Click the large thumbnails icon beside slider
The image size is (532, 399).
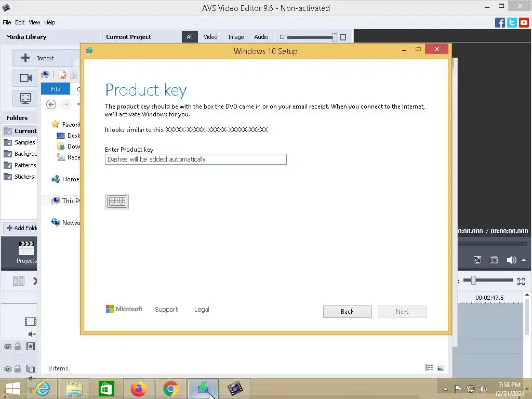pos(343,37)
